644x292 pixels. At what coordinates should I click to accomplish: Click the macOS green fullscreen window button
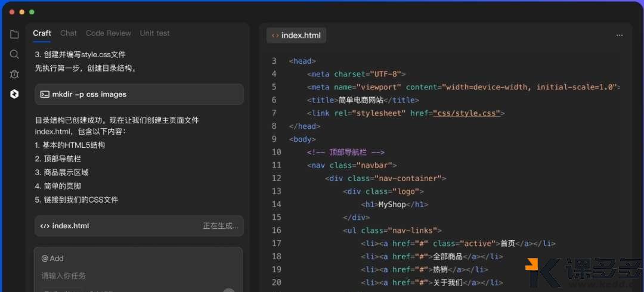click(x=32, y=12)
